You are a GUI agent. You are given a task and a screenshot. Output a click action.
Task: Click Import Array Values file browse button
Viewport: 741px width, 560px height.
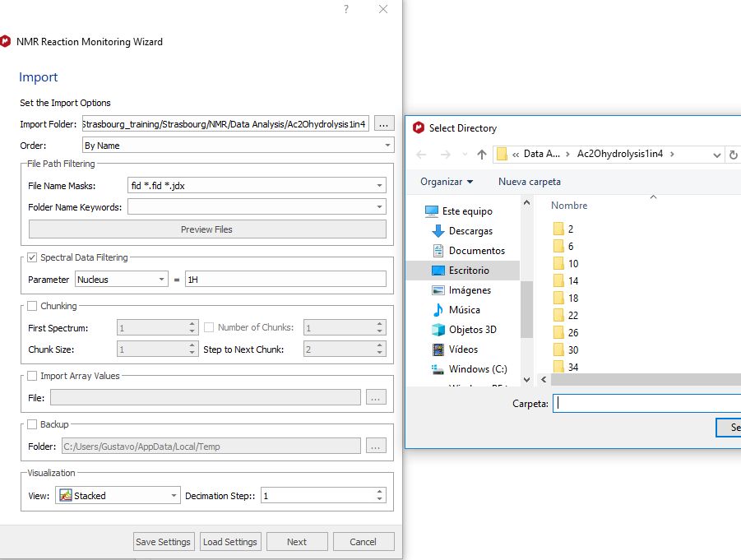point(376,397)
